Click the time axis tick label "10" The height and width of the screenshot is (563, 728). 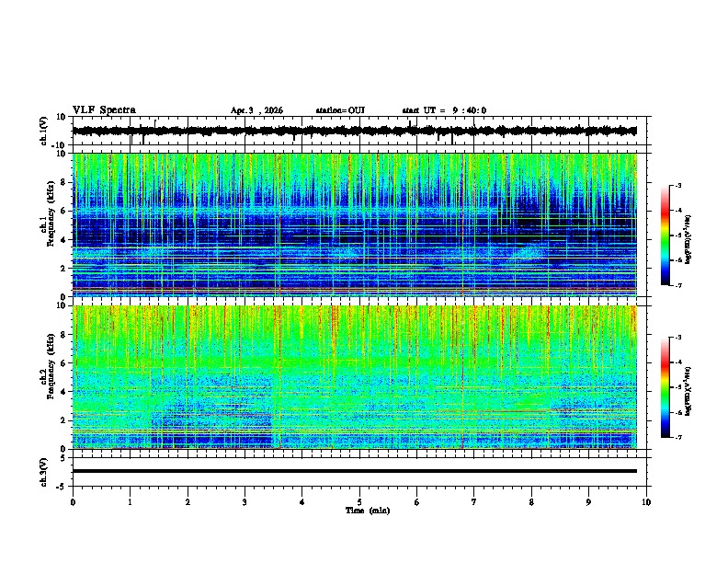[x=646, y=502]
